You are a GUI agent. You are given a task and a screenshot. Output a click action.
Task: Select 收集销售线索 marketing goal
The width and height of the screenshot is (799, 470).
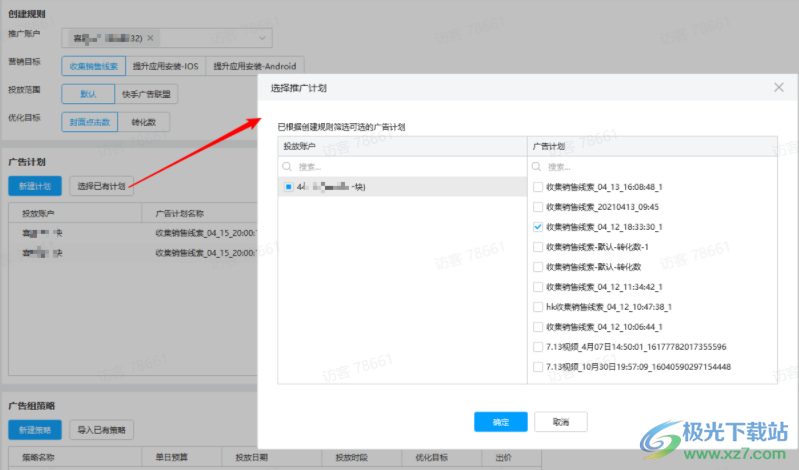pyautogui.click(x=94, y=66)
